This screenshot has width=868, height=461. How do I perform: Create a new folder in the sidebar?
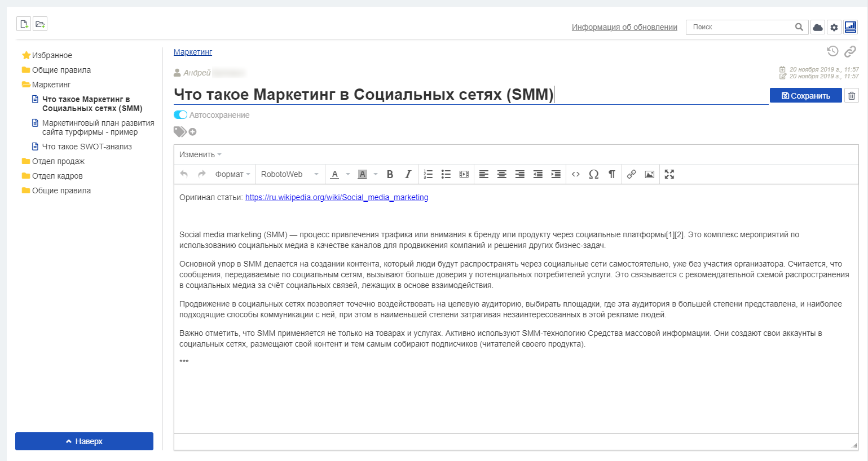(40, 24)
